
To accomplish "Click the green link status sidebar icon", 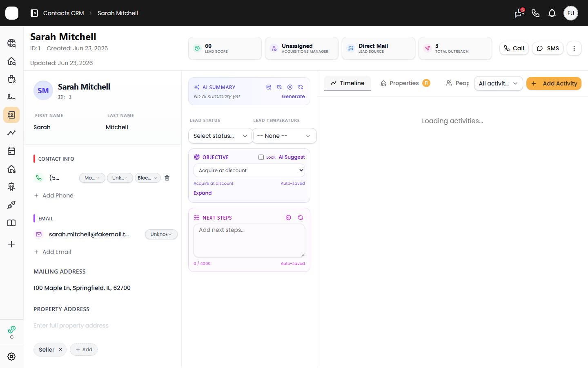I will point(12,330).
